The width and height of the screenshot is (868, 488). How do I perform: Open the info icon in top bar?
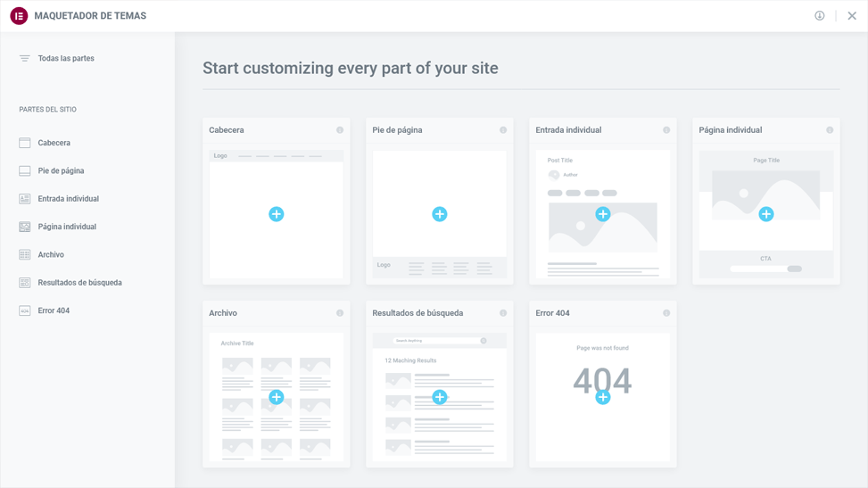(x=819, y=16)
